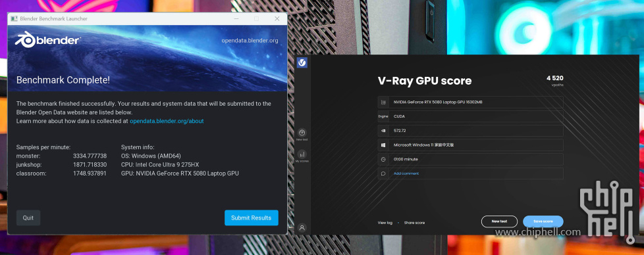The image size is (644, 255).
Task: Click System info label
Action: (x=138, y=147)
